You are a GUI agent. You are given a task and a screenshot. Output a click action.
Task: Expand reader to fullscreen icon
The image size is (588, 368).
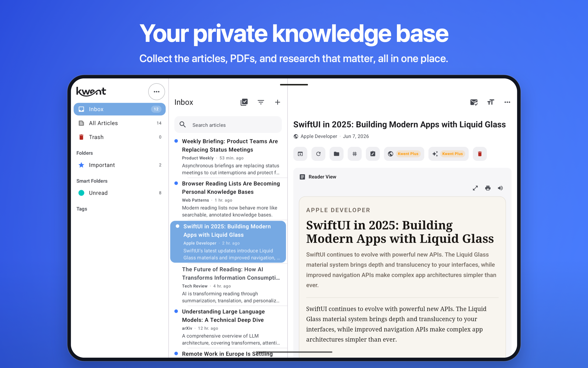click(475, 188)
